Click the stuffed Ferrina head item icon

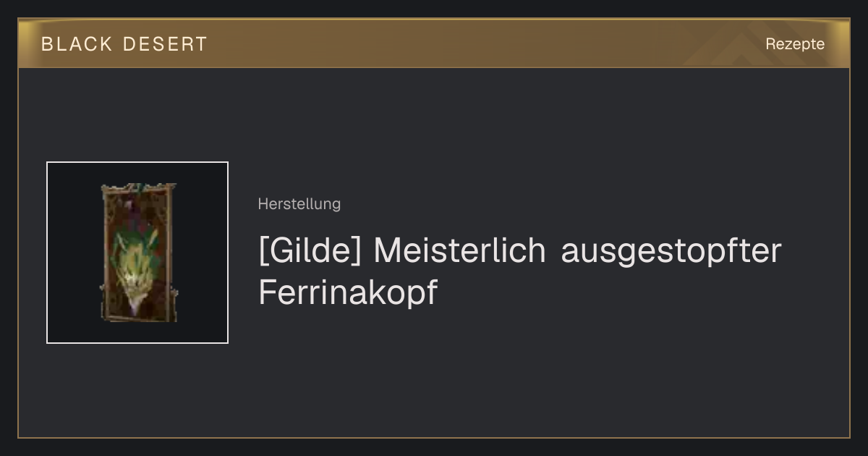pos(138,253)
